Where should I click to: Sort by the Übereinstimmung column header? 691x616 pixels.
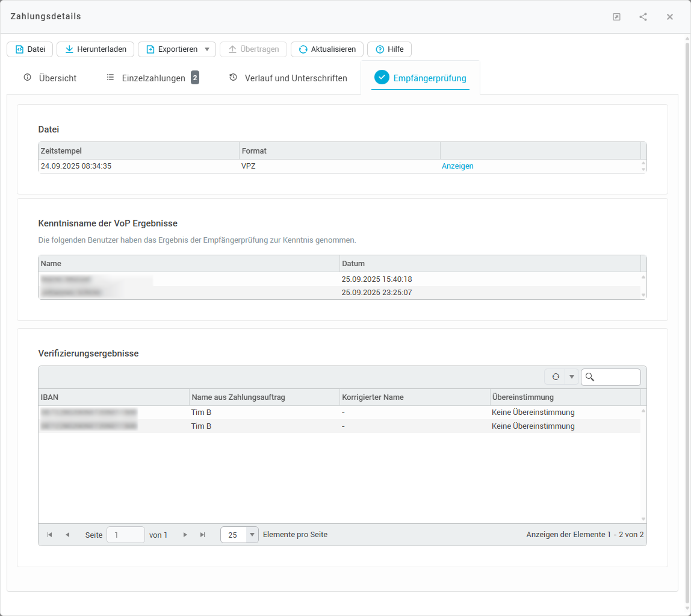pyautogui.click(x=522, y=397)
